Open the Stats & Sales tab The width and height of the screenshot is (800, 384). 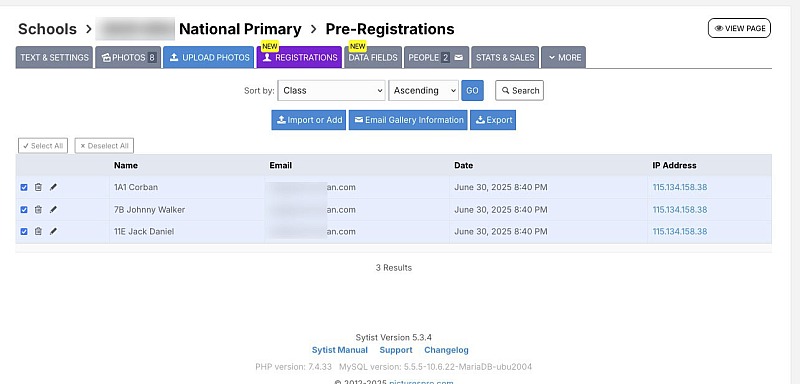pyautogui.click(x=505, y=58)
